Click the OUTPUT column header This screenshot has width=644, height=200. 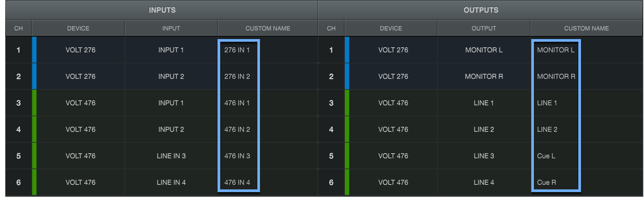tap(484, 28)
